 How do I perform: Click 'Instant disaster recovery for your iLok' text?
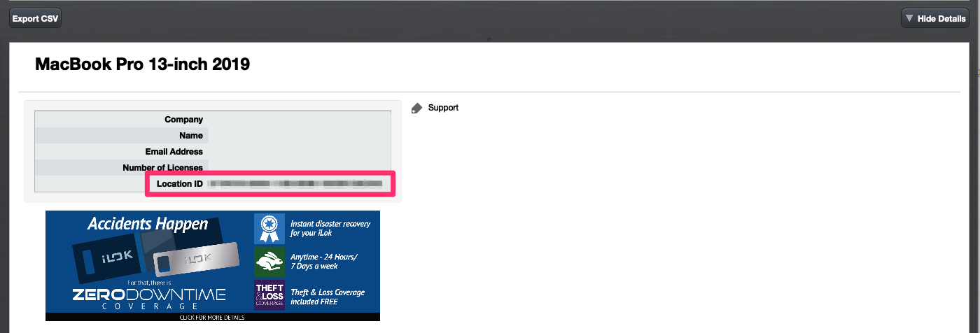[x=330, y=228]
